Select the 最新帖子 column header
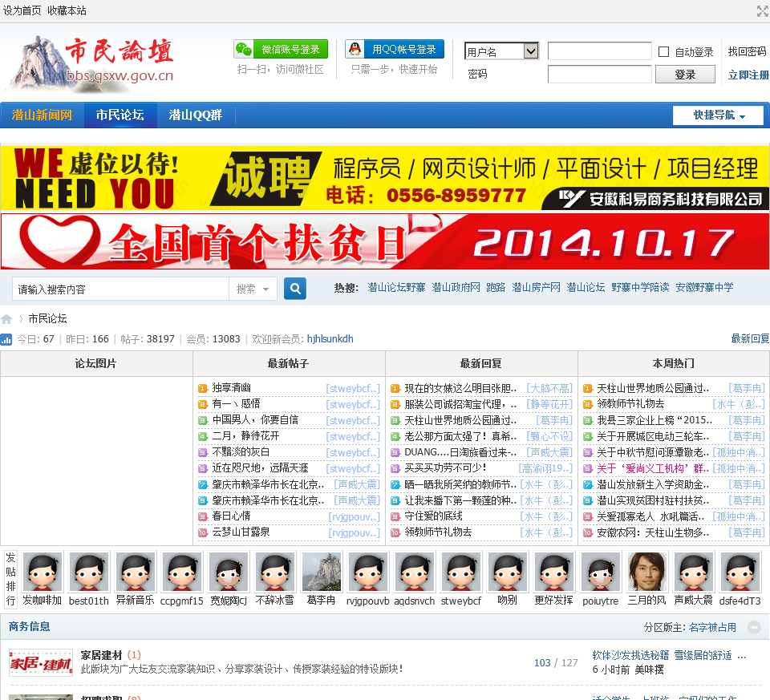Viewport: 770px width, 700px height. pos(288,363)
